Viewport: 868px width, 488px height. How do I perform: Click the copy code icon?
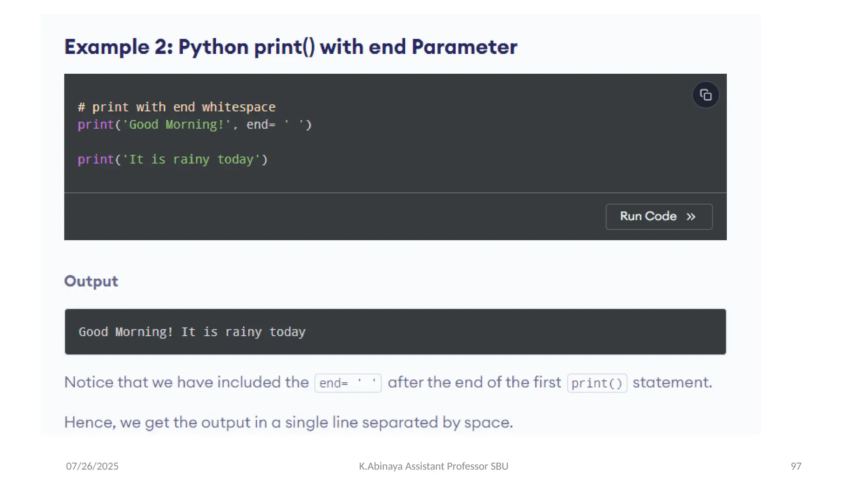(705, 95)
